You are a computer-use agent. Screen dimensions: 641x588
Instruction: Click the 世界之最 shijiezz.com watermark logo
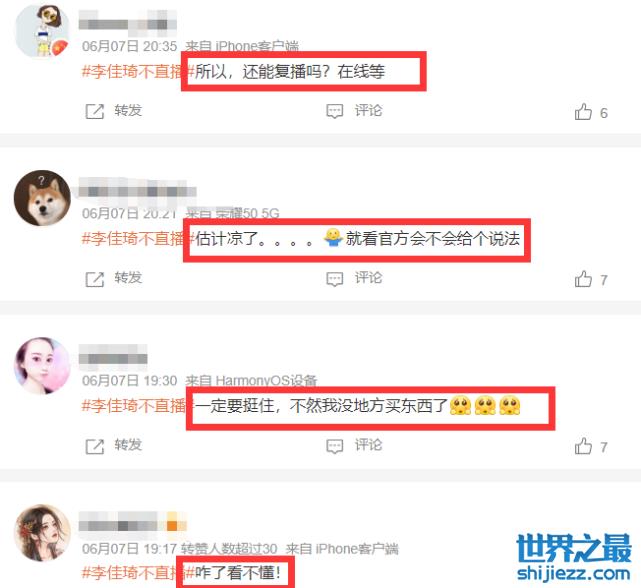tap(574, 557)
